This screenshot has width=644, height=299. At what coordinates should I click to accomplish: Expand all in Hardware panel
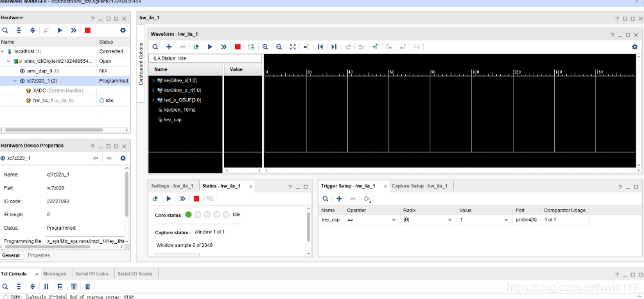coord(33,30)
